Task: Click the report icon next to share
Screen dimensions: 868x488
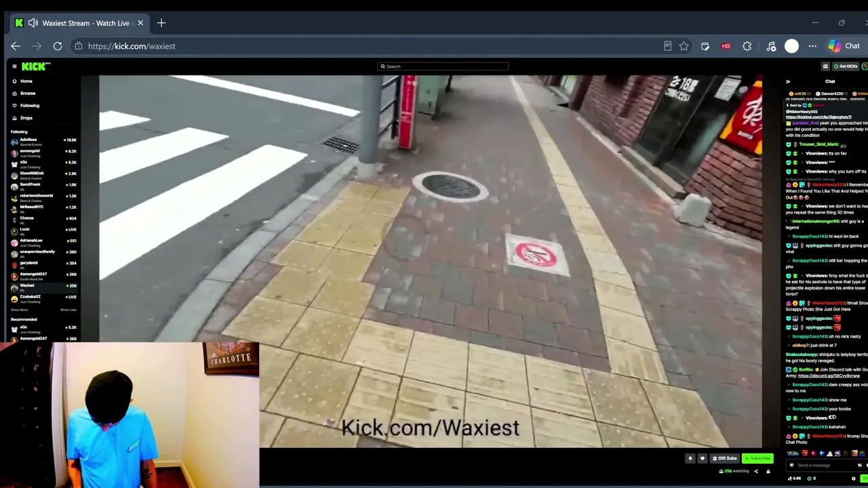Action: (x=768, y=471)
